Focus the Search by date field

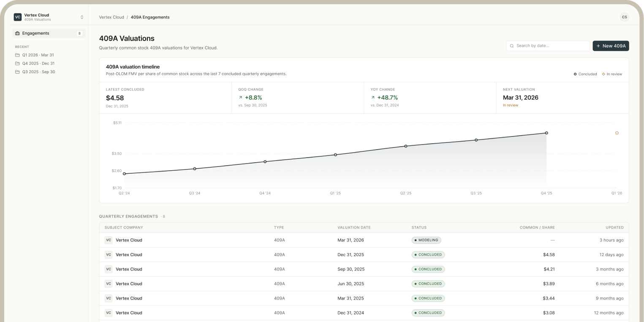[x=548, y=46]
